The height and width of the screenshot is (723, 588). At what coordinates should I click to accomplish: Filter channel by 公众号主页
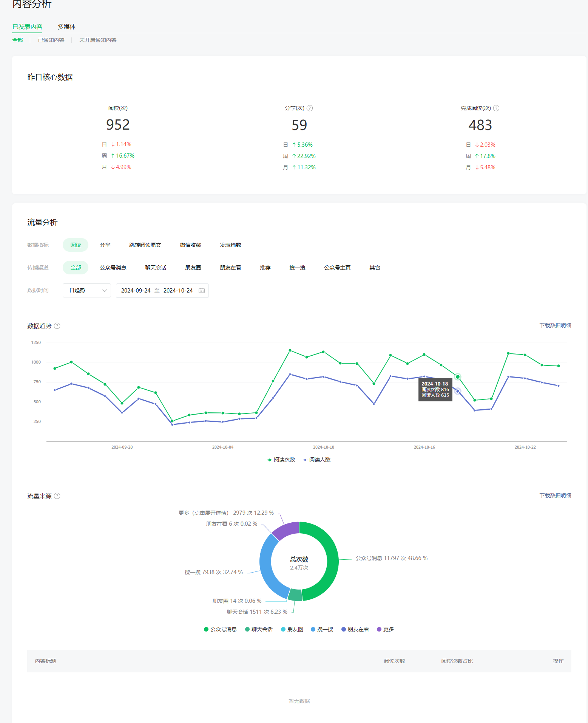(337, 268)
